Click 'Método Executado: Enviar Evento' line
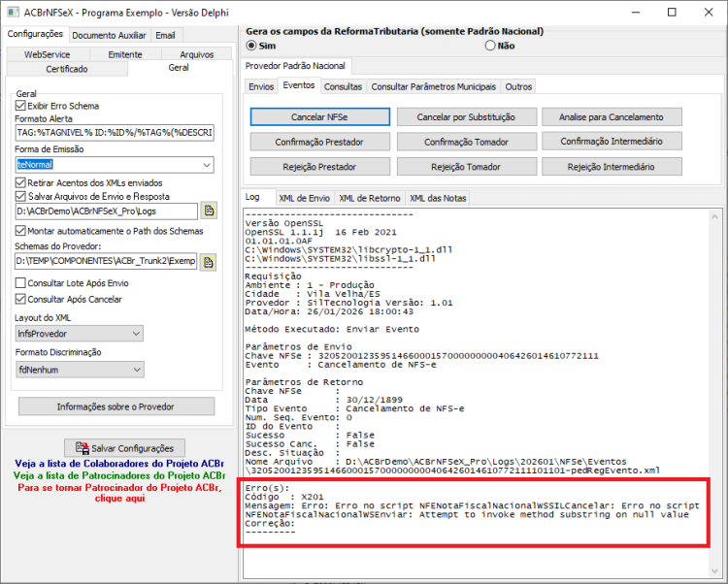 (x=332, y=329)
